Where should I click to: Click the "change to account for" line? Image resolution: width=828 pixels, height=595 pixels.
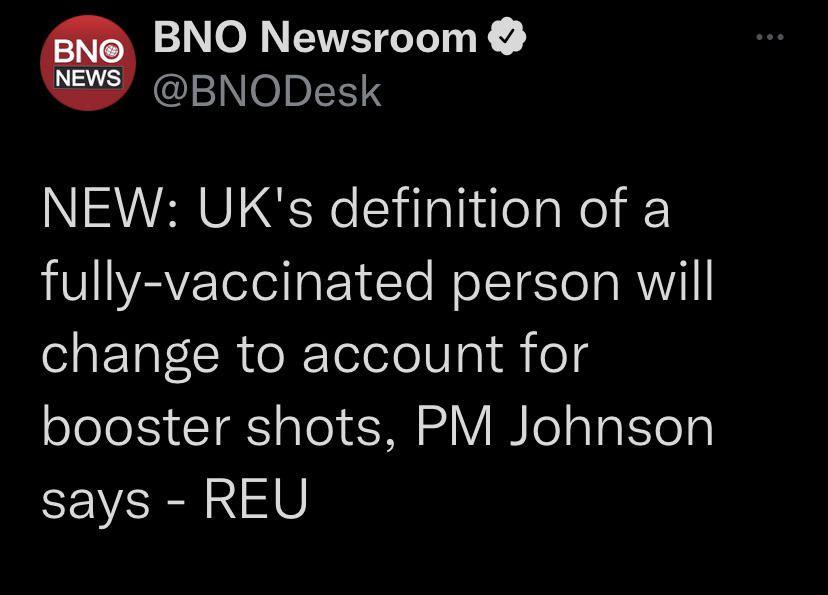pyautogui.click(x=315, y=355)
